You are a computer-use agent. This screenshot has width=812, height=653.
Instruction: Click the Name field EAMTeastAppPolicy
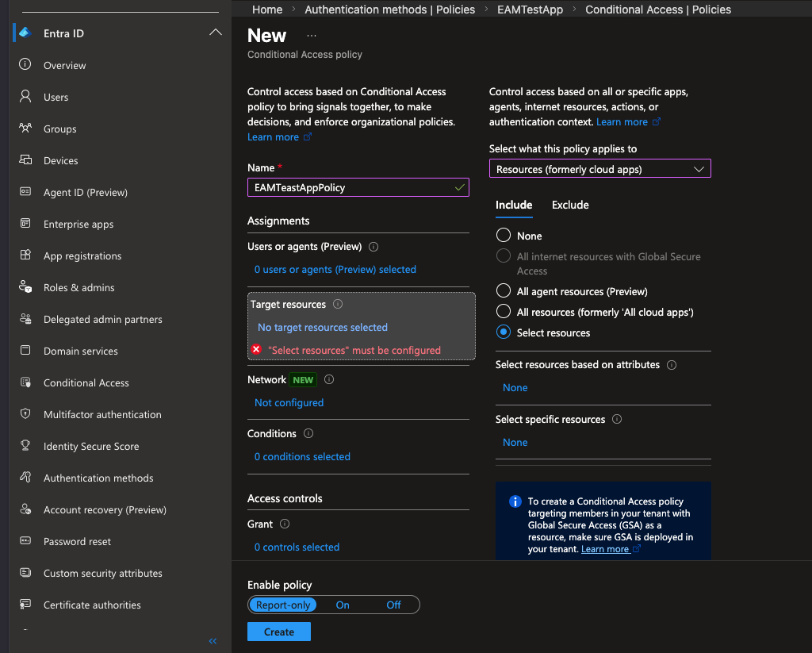pos(358,187)
